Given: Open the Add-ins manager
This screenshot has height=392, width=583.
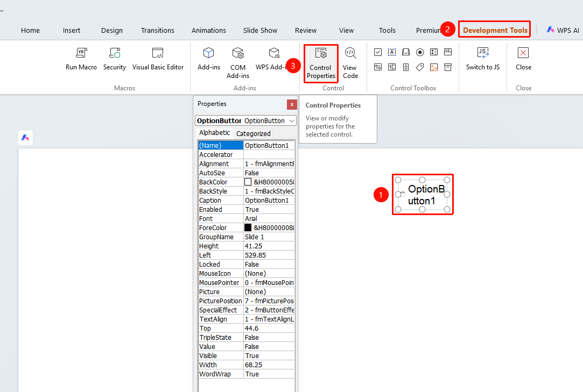Looking at the screenshot, I should click(x=208, y=59).
